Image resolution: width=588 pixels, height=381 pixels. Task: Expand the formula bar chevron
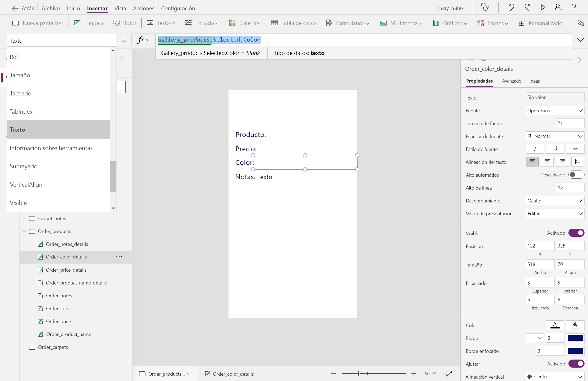[580, 40]
